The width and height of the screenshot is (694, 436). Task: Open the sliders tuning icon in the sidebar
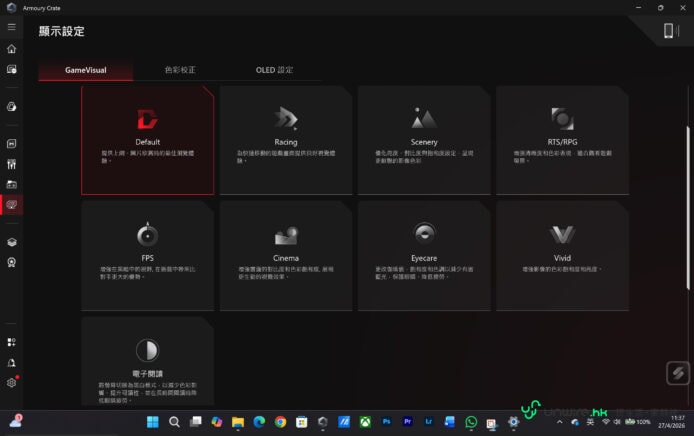pyautogui.click(x=12, y=164)
